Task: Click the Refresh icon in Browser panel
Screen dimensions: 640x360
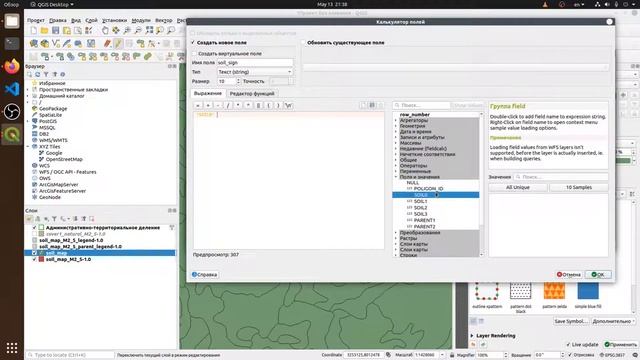Action: pyautogui.click(x=38, y=74)
